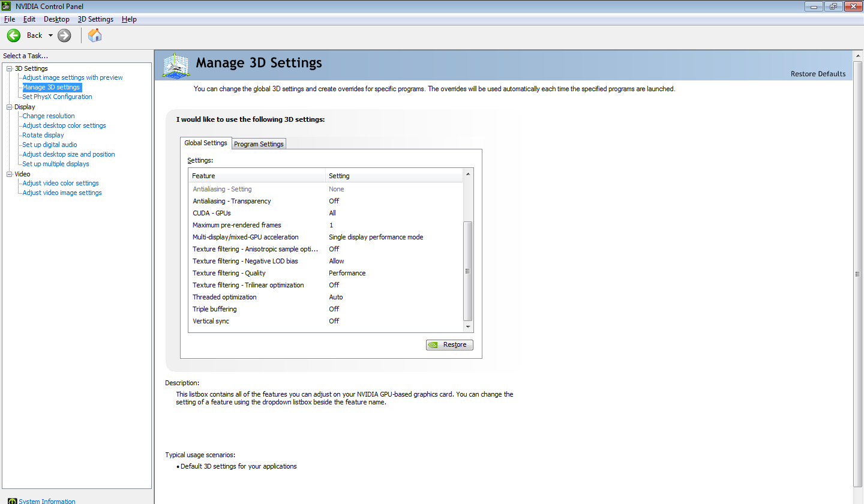This screenshot has height=504, width=864.
Task: Select Texture filtering - Trilinear optimization row
Action: 326,285
